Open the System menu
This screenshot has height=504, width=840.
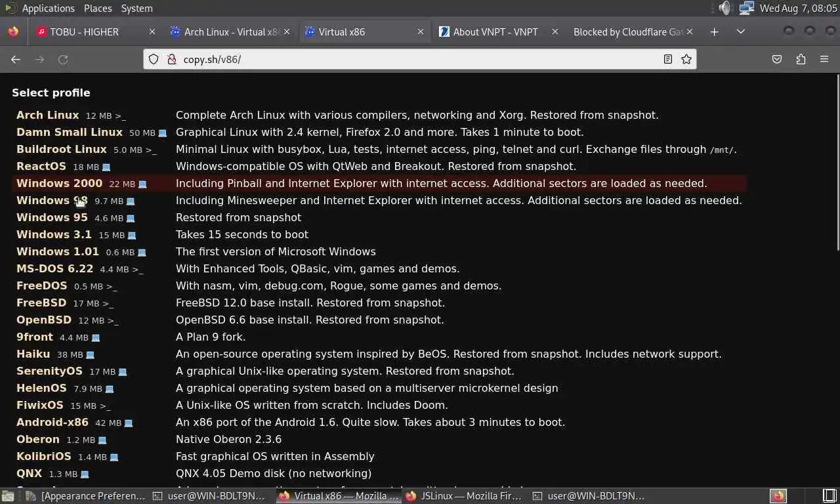coord(136,9)
